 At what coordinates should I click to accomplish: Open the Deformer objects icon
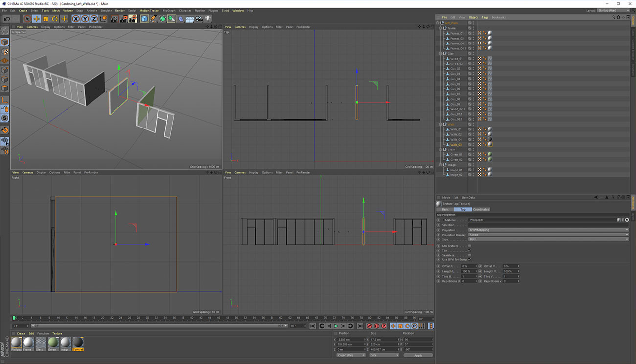(x=181, y=19)
